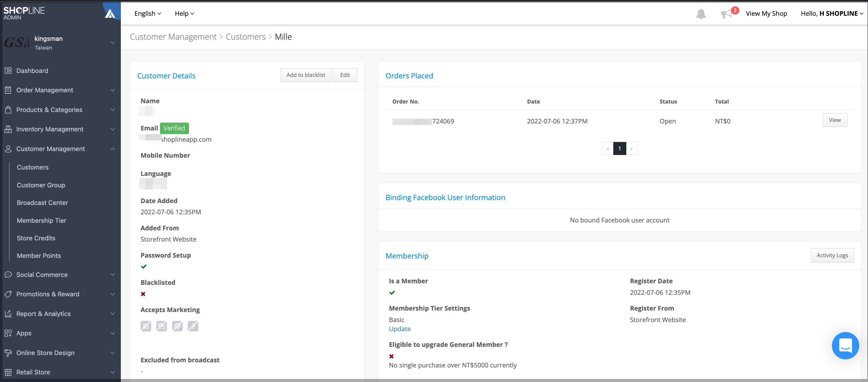The image size is (868, 382).
Task: Click the Apps grid icon
Action: (x=8, y=333)
